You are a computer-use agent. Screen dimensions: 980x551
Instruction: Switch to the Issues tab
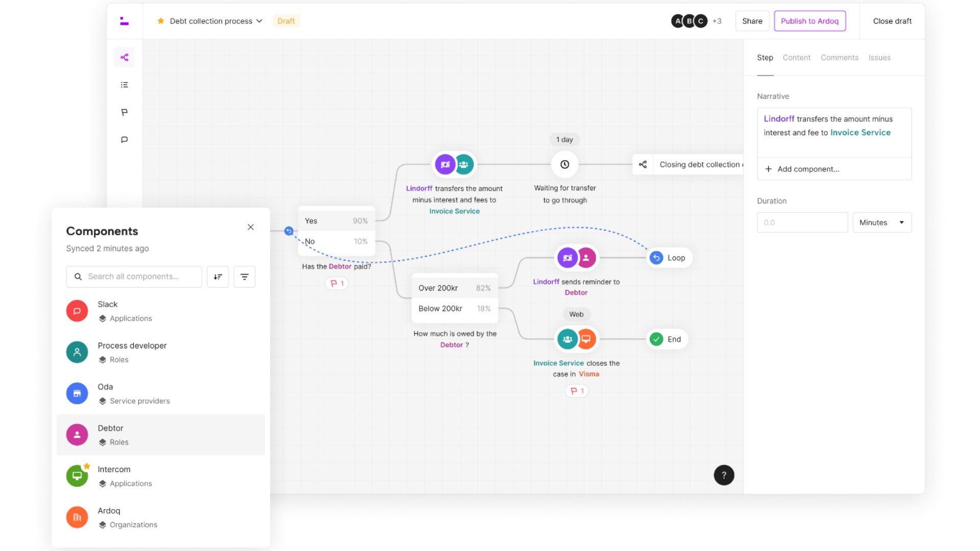tap(879, 58)
